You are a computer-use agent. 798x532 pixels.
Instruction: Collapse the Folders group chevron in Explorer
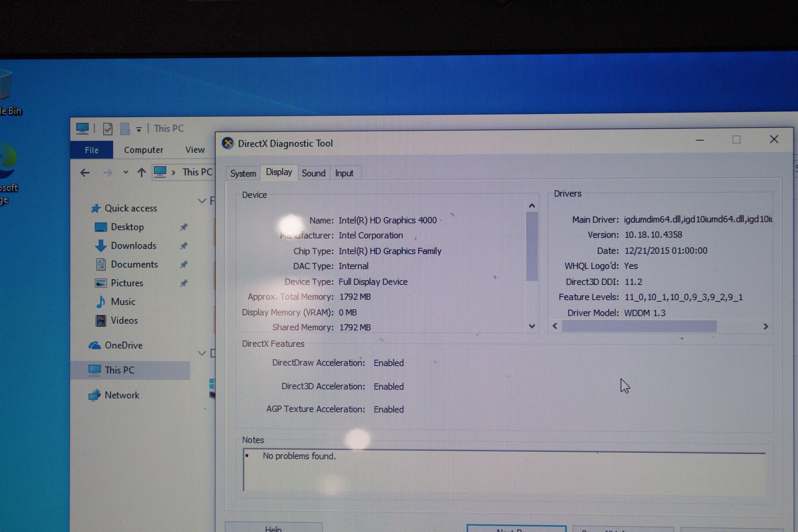tap(202, 201)
